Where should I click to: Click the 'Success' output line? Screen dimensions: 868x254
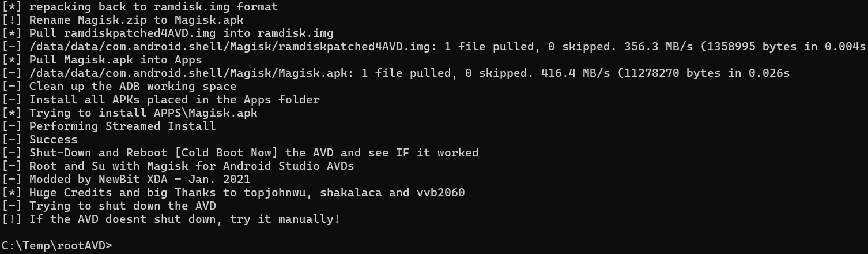(x=40, y=140)
